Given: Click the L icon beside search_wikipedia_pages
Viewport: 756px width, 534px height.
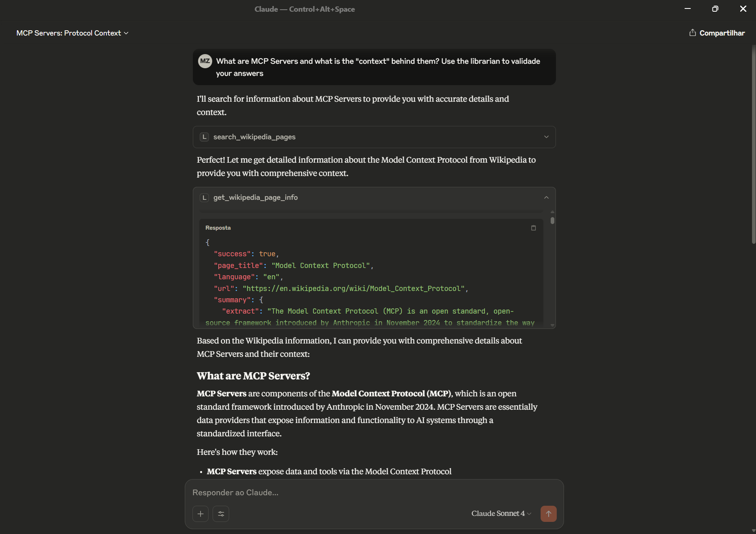Looking at the screenshot, I should point(204,137).
